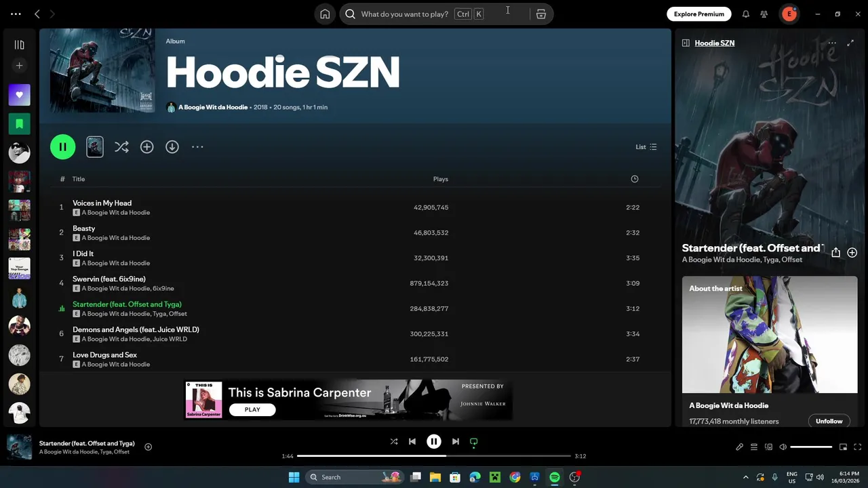Open the Windows taskbar Search box
Screen dimensions: 868x488
click(355, 477)
